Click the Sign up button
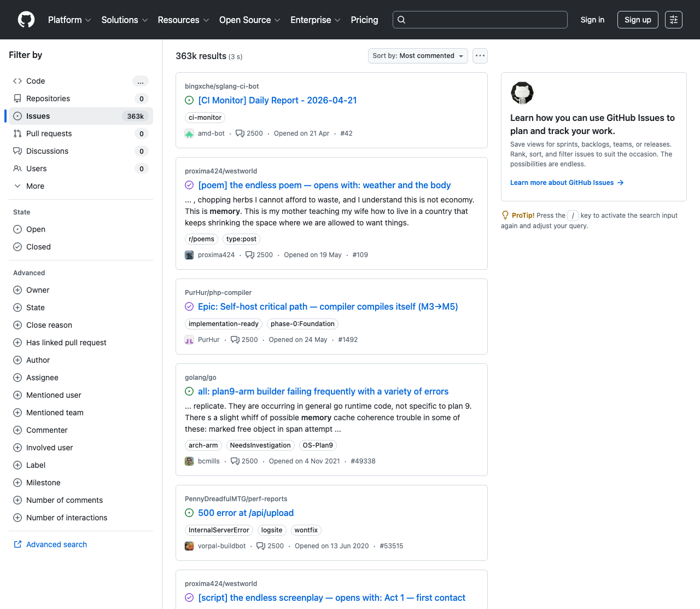 (x=638, y=20)
